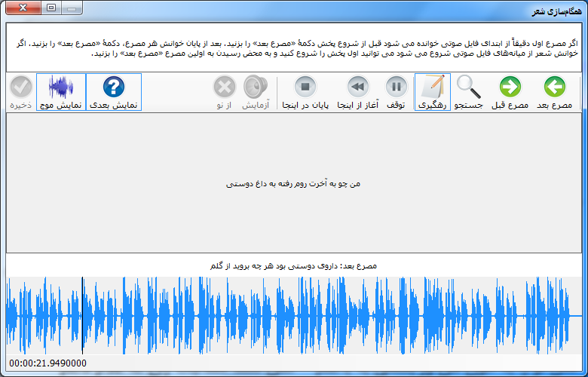This screenshot has width=588, height=377.
Task: Click پایان در اینجا stop button
Action: (x=305, y=92)
